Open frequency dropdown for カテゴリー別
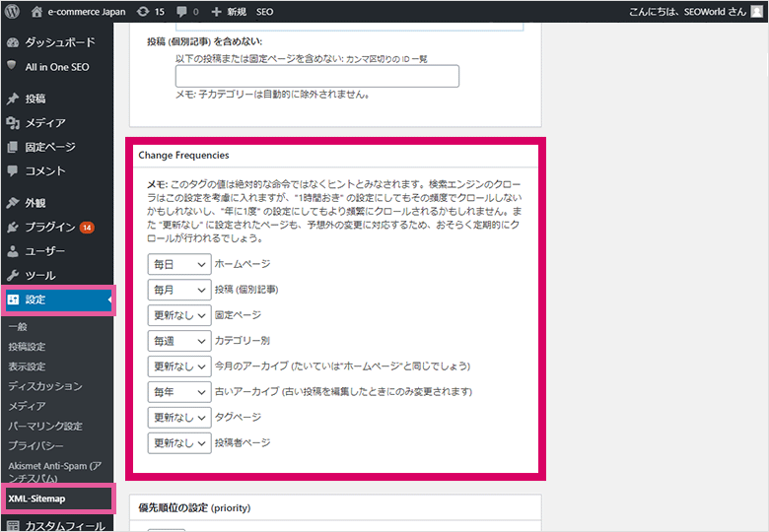The image size is (769, 532). pos(179,341)
